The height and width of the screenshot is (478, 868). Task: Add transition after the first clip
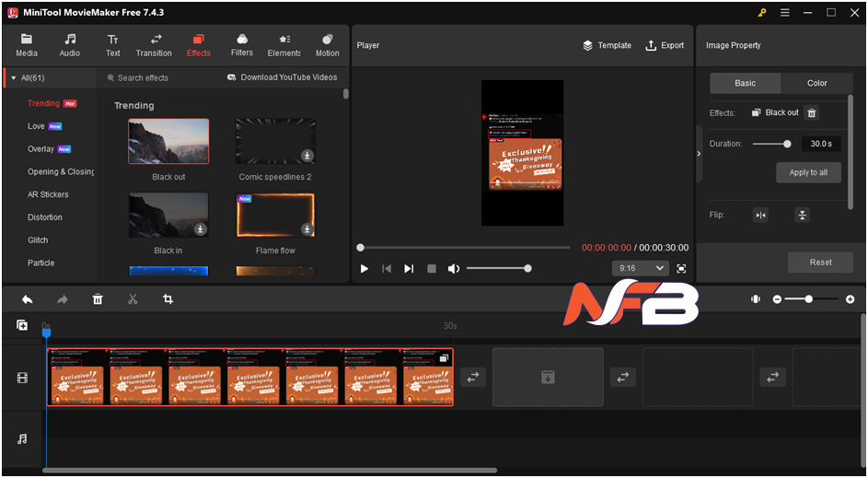pos(473,378)
